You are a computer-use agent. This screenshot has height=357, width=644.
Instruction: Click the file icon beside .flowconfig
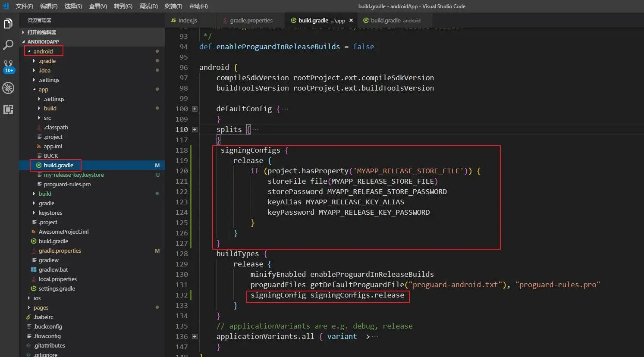coord(28,336)
